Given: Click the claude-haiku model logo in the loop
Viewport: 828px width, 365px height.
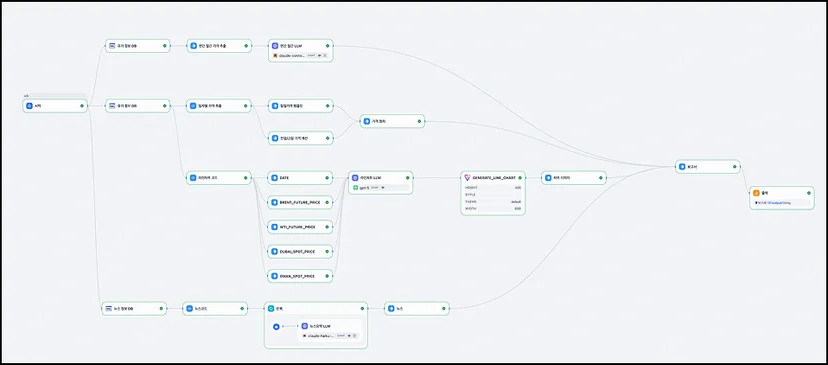Looking at the screenshot, I should click(x=304, y=335).
